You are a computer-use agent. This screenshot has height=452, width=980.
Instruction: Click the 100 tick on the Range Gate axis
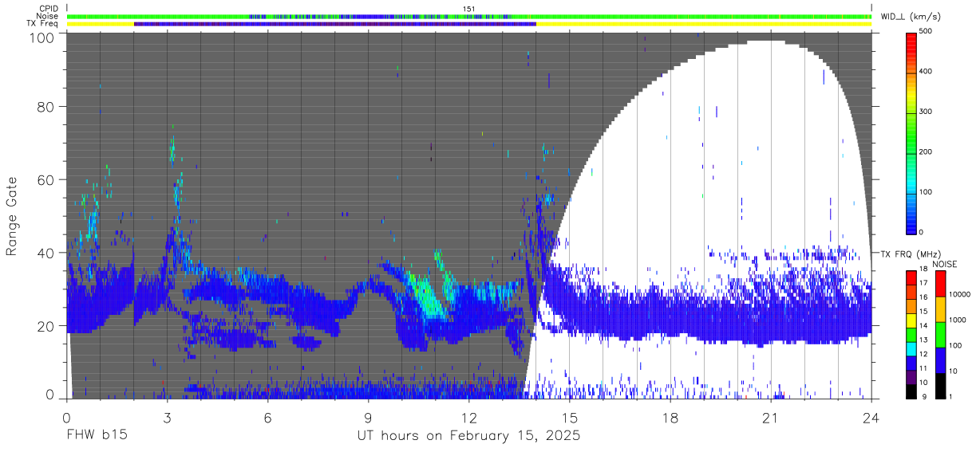coord(41,37)
